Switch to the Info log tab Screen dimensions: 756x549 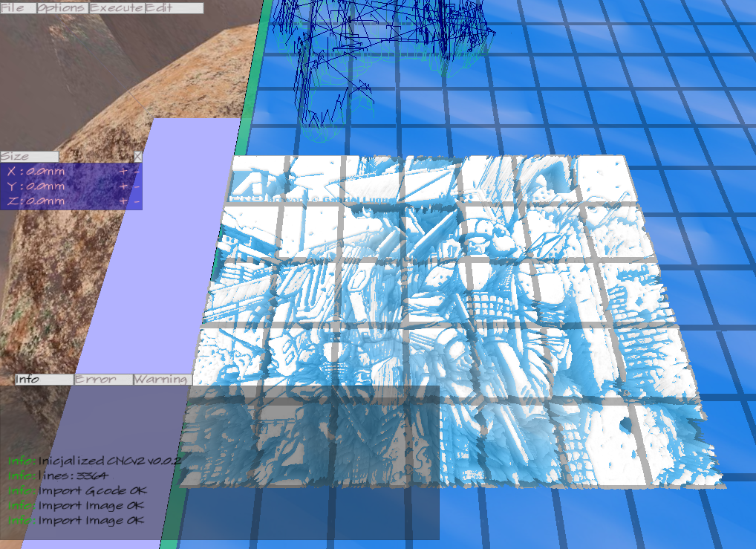coord(45,379)
